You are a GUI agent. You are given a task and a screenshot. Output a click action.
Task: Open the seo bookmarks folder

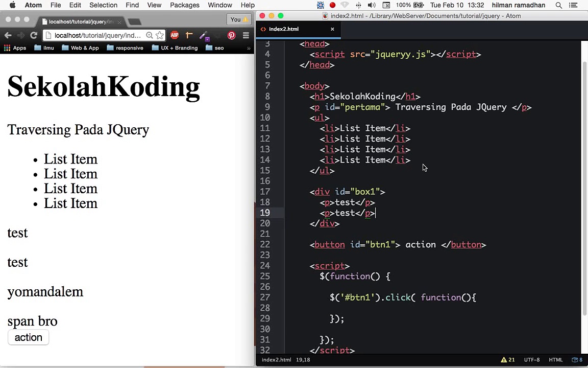pyautogui.click(x=215, y=48)
